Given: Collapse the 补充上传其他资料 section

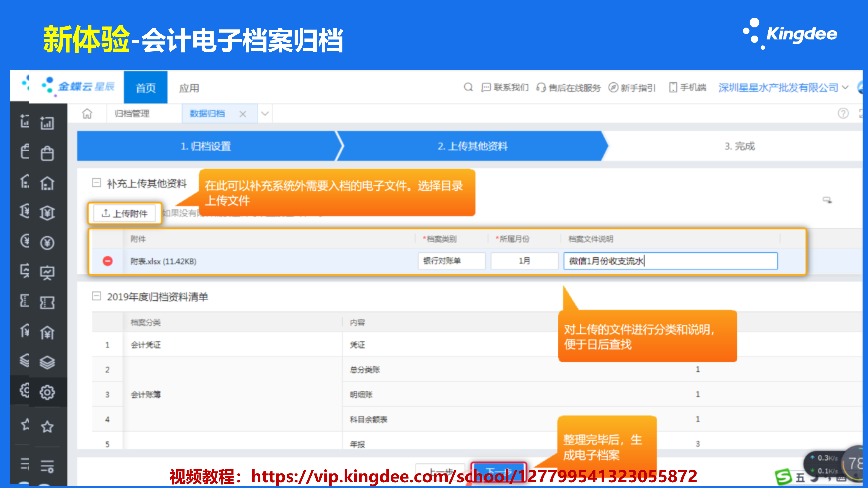Looking at the screenshot, I should pos(96,183).
